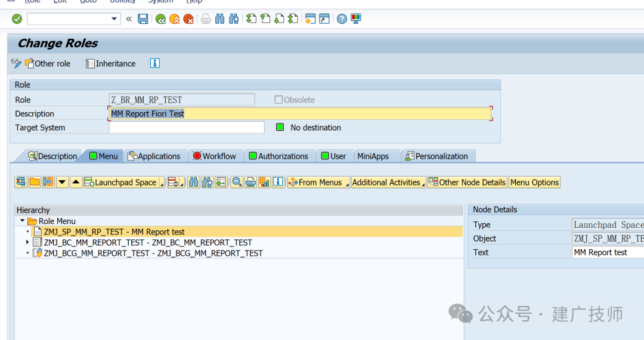The width and height of the screenshot is (644, 340).
Task: Click the Menu Options button
Action: pos(534,182)
